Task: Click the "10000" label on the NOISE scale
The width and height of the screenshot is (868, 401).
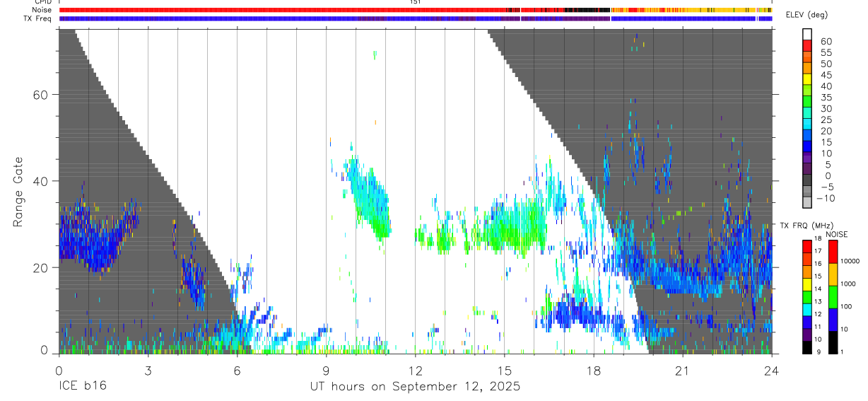Action: point(850,261)
